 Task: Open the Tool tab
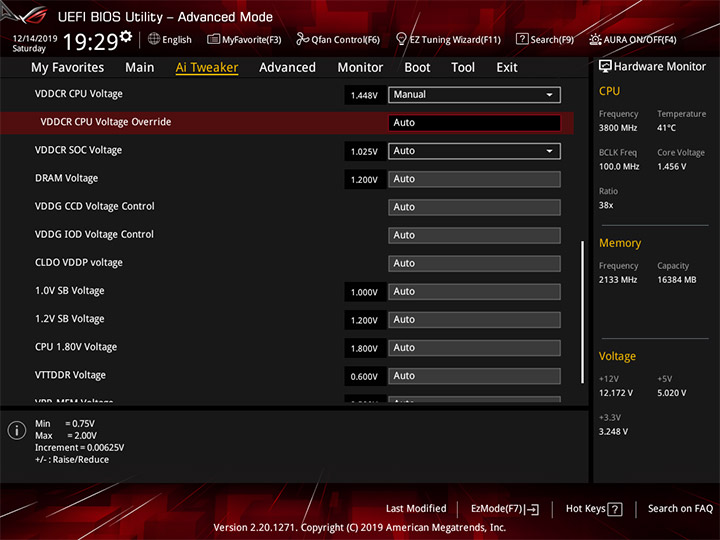click(463, 68)
